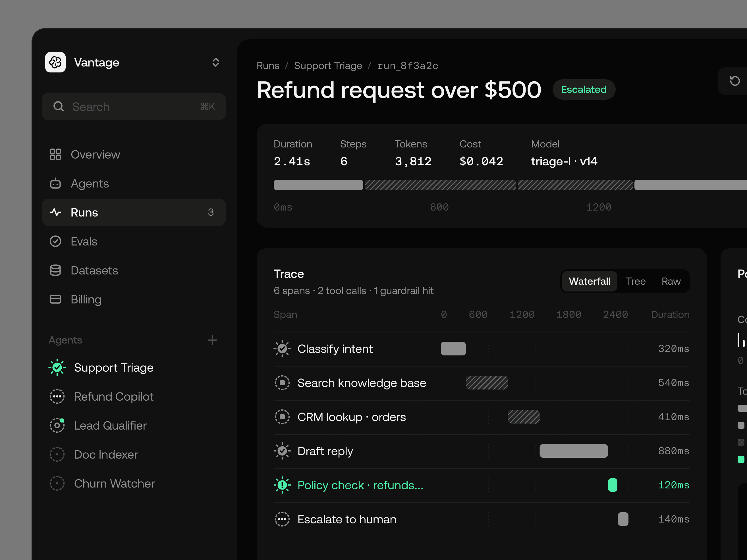Click the run_8f3a2c breadcrumb ID
Image resolution: width=747 pixels, height=560 pixels.
pos(407,65)
